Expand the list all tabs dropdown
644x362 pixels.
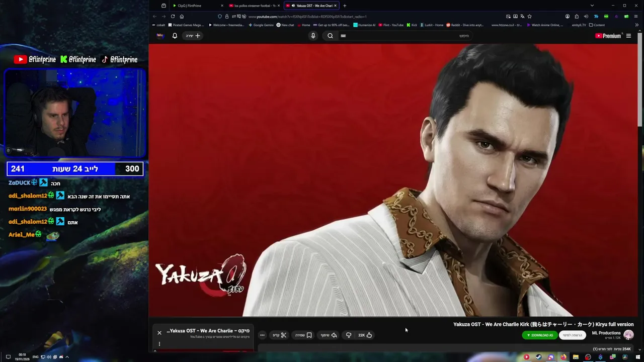point(592,6)
